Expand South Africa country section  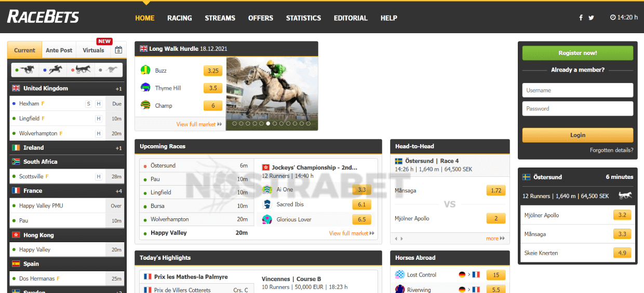[67, 162]
